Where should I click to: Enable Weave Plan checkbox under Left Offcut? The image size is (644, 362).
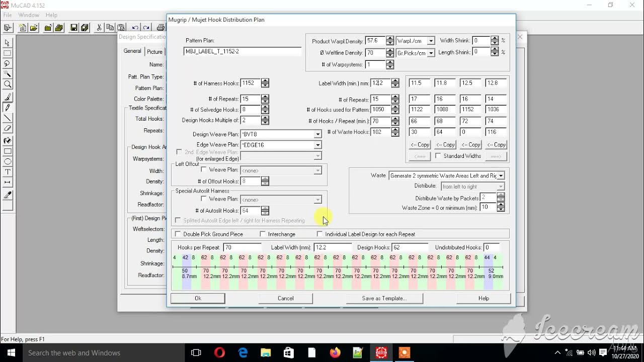[x=204, y=170]
